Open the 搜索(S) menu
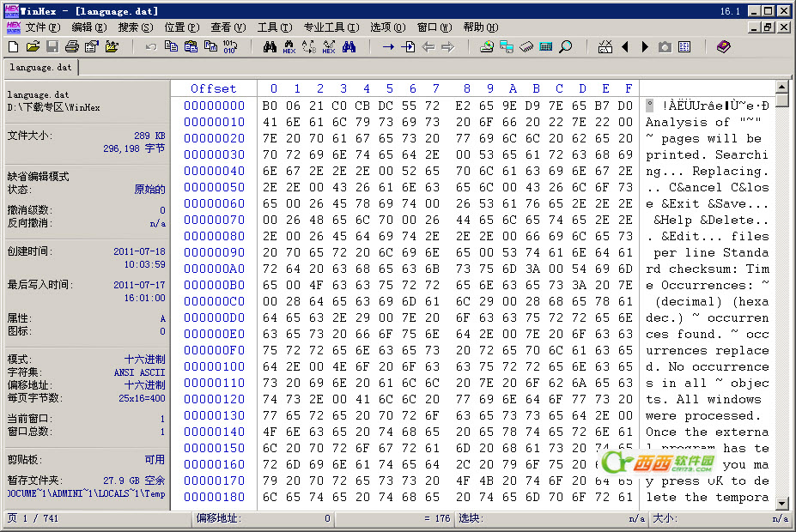 [x=136, y=27]
